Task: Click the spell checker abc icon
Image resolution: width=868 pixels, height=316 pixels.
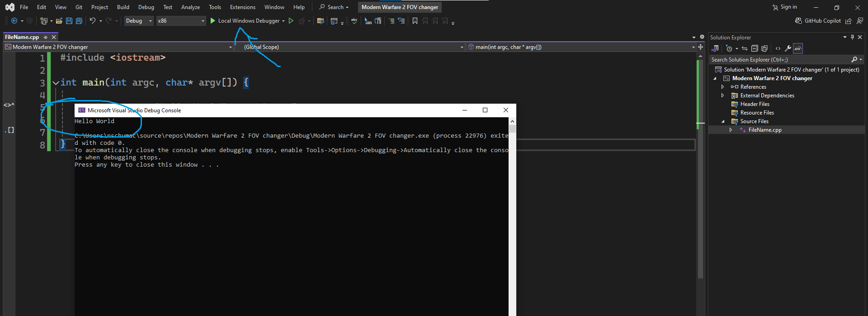Action: click(x=354, y=21)
